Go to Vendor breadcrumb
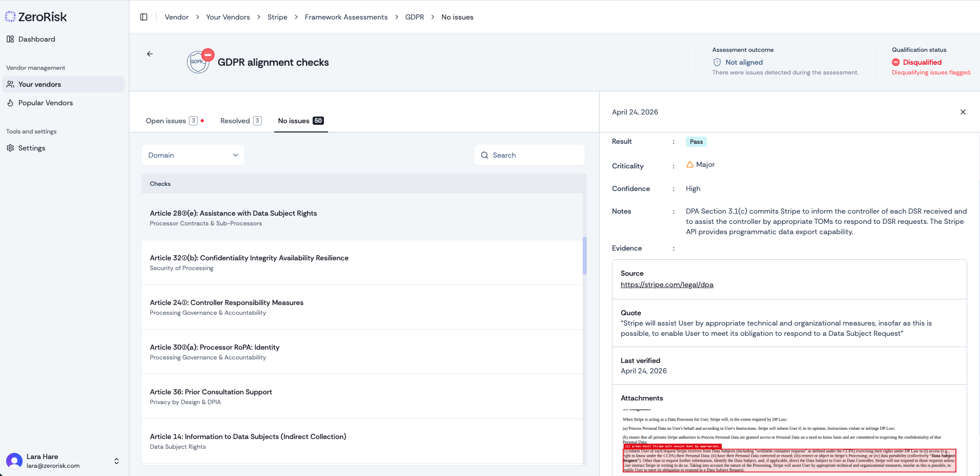The image size is (980, 476). pyautogui.click(x=177, y=17)
